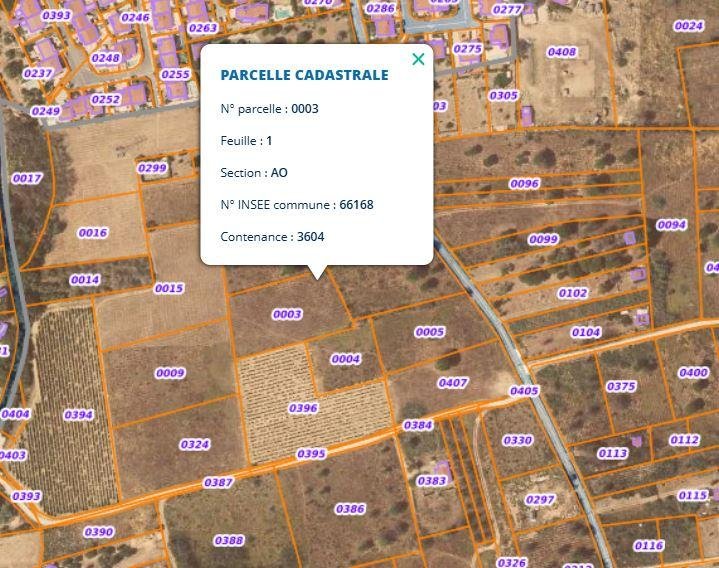Select parcel 0096 label

[x=524, y=184]
